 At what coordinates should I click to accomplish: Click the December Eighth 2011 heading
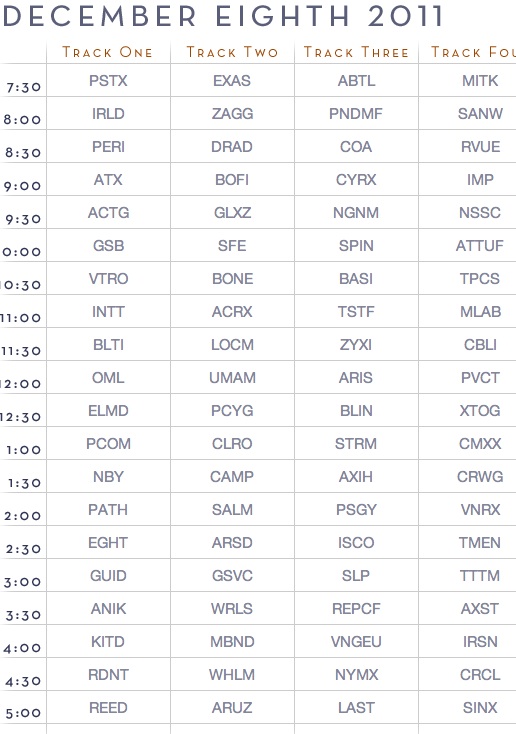(x=223, y=16)
